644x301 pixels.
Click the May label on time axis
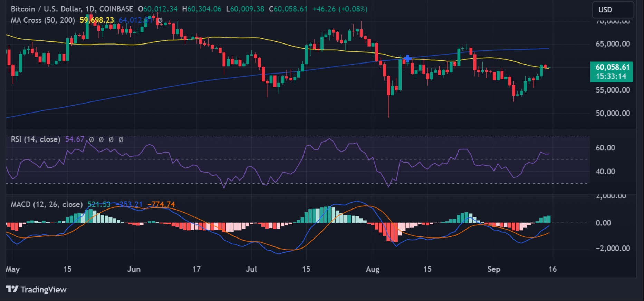pyautogui.click(x=13, y=269)
